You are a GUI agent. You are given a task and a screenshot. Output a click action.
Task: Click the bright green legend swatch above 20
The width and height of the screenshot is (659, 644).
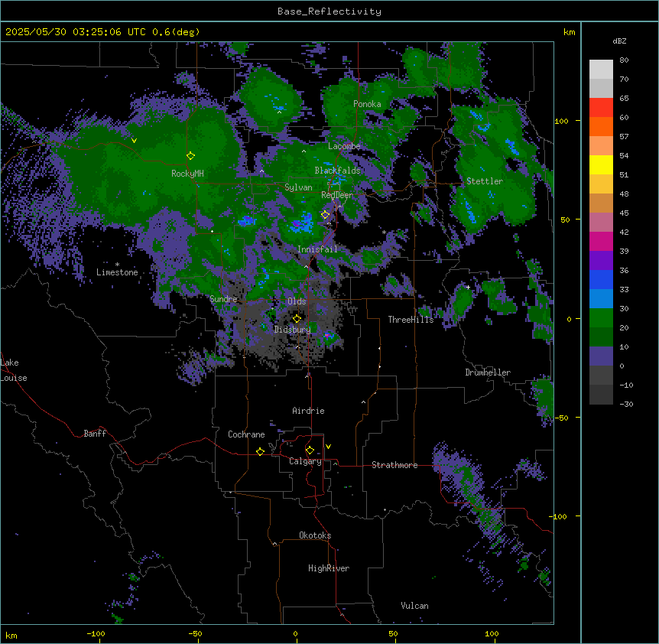(601, 318)
